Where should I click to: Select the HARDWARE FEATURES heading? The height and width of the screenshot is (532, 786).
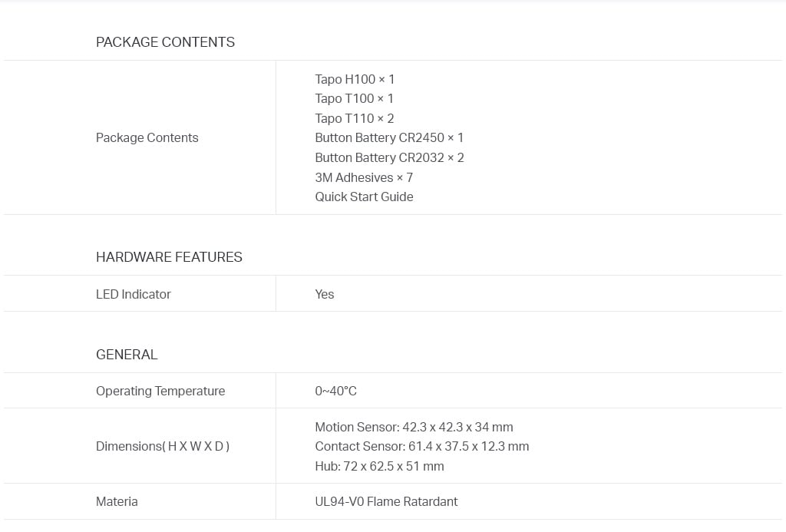pyautogui.click(x=169, y=257)
